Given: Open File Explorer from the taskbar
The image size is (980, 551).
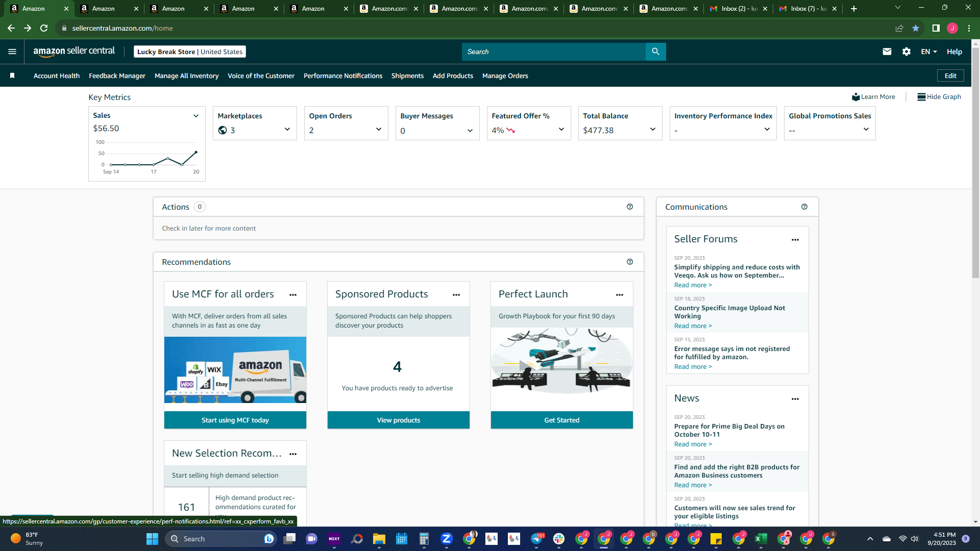Looking at the screenshot, I should click(x=379, y=539).
